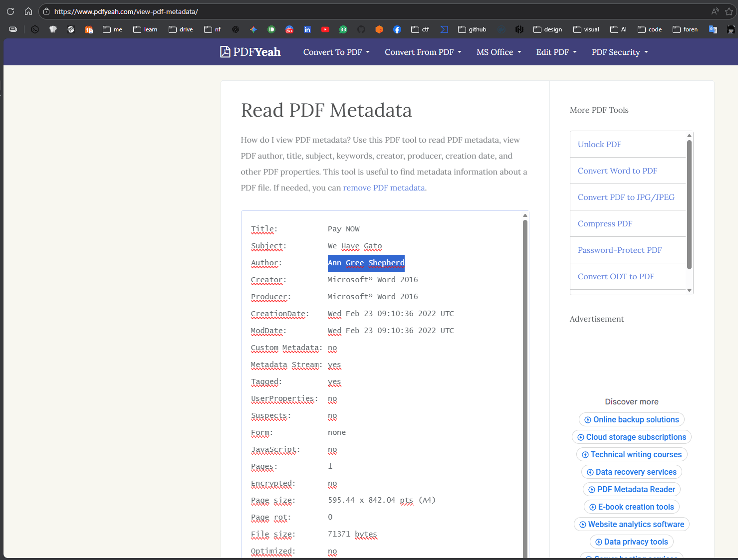738x560 pixels.
Task: Follow the remove PDF metadata link
Action: (384, 187)
